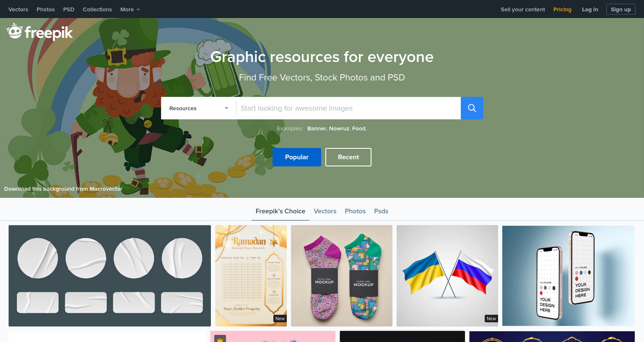This screenshot has height=342, width=644.
Task: Open the Ukraine and Russia flags thumbnail
Action: pyautogui.click(x=447, y=276)
